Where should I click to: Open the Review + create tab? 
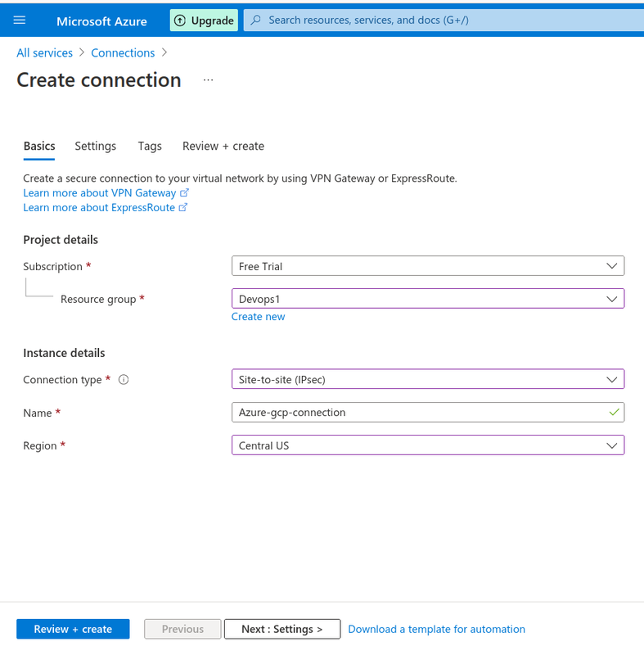point(223,147)
